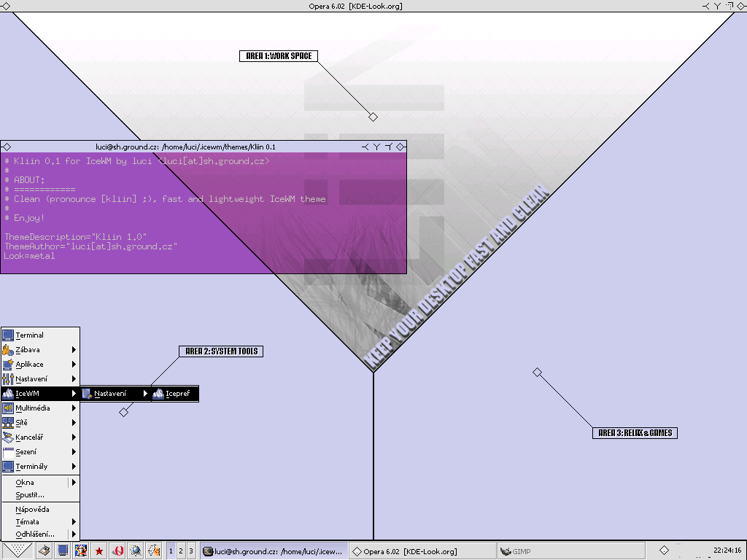The height and width of the screenshot is (560, 747).
Task: Click the ThemeAuthor line in terminal
Action: (91, 246)
